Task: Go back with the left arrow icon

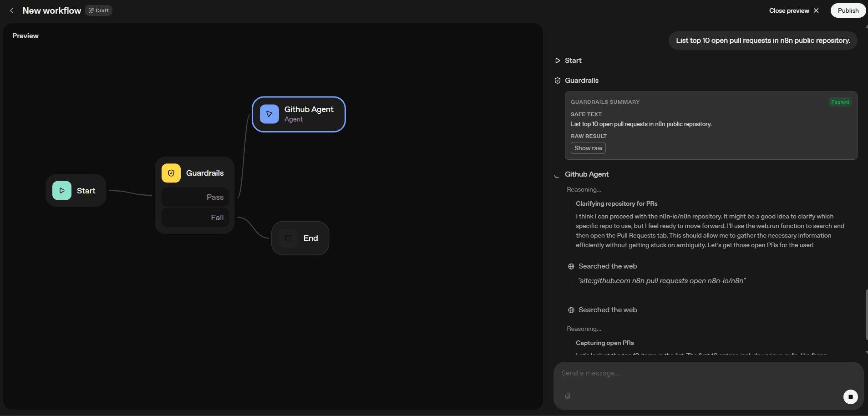Action: 12,10
